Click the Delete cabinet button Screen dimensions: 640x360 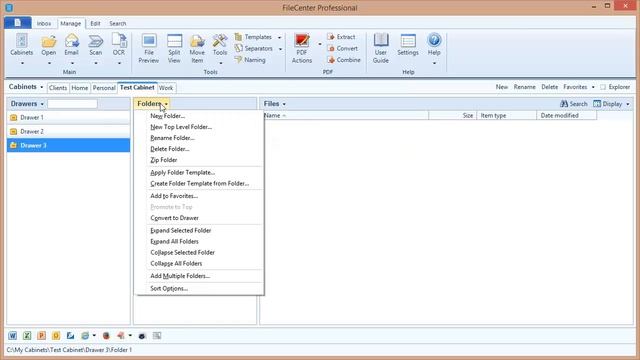pyautogui.click(x=549, y=87)
